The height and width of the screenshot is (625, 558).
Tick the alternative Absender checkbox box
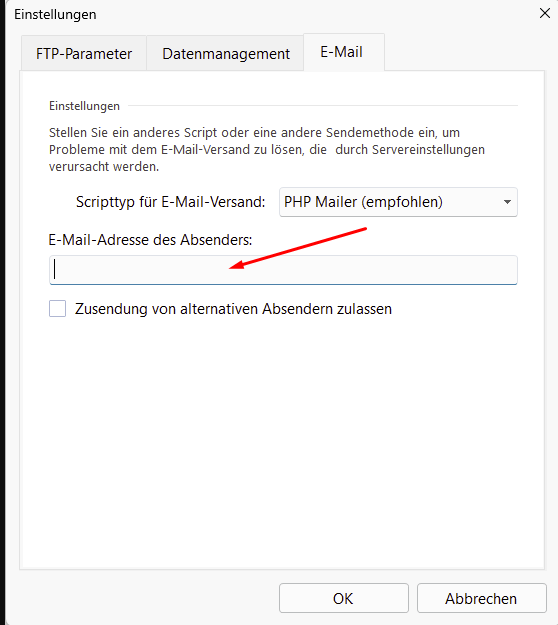[57, 309]
